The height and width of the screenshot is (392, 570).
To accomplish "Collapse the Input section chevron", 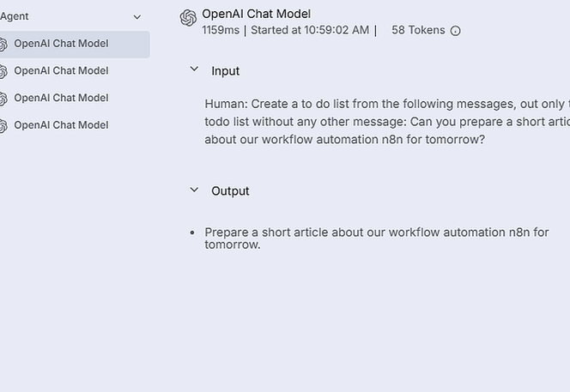I will [194, 70].
